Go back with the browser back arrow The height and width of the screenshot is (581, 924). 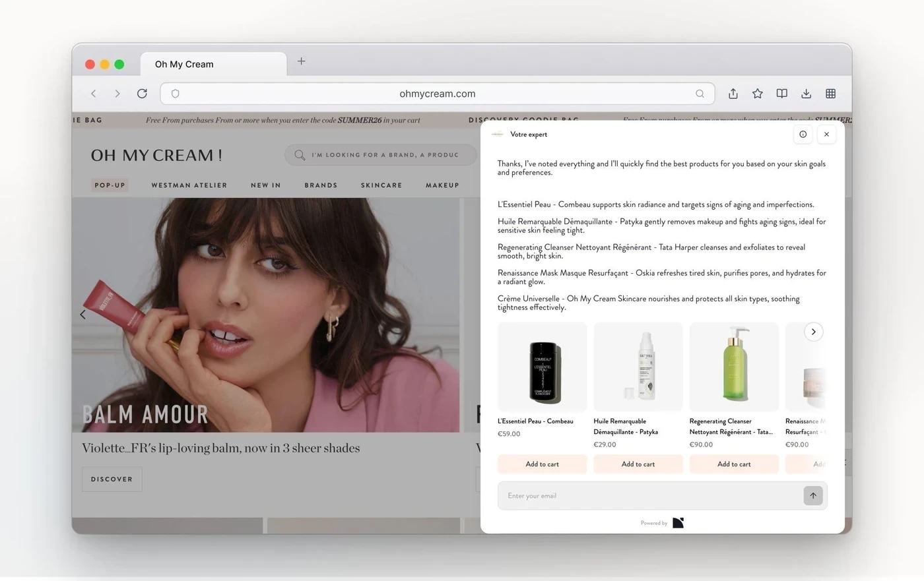(94, 94)
